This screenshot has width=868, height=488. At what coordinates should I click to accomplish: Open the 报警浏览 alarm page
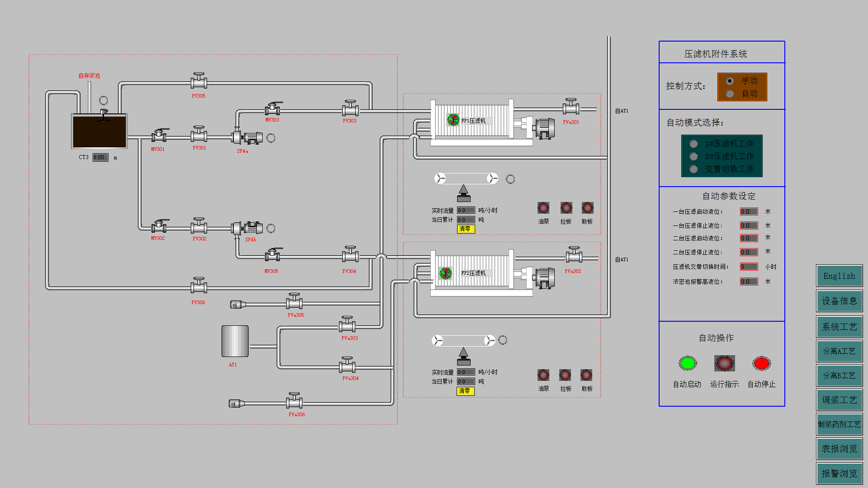click(x=839, y=473)
